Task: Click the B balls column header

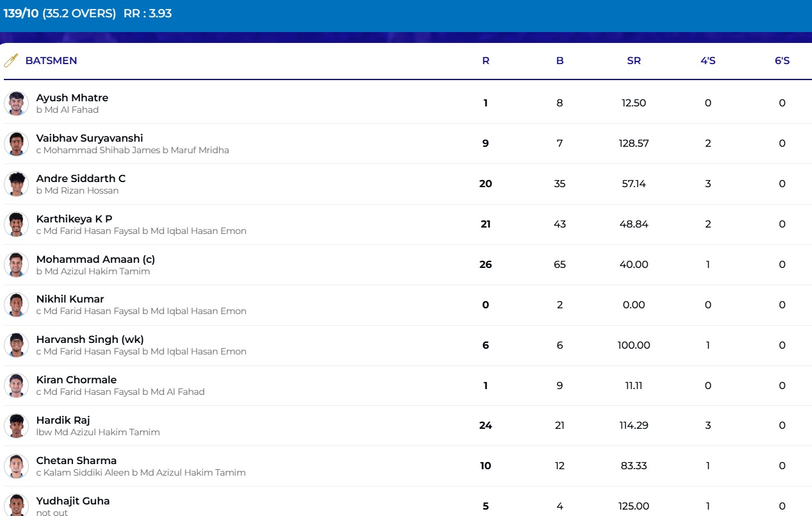Action: pos(560,61)
